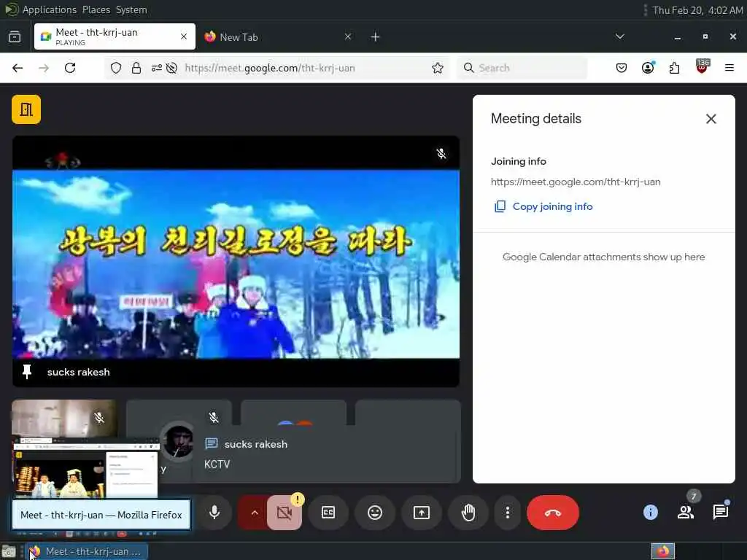Click the yellow breakout room door icon
Viewport: 747px width, 560px height.
26,109
